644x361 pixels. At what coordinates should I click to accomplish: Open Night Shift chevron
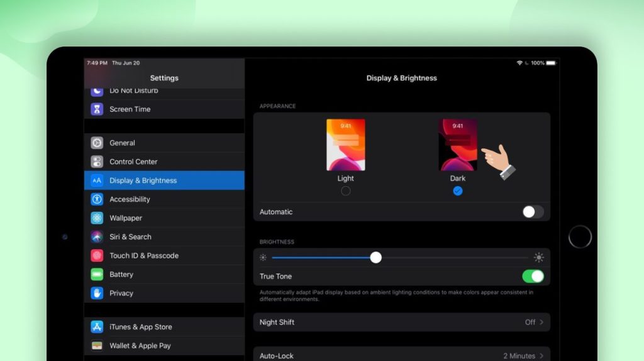click(541, 323)
